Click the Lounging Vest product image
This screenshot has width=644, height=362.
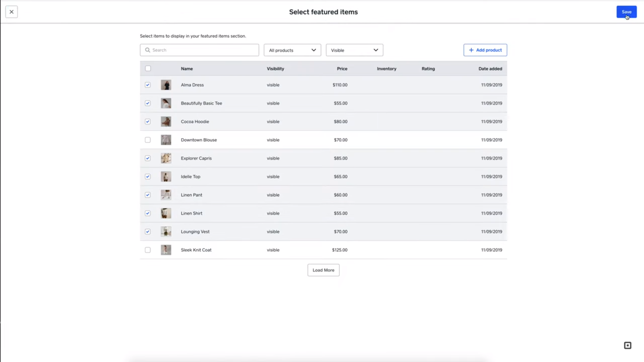[166, 232]
